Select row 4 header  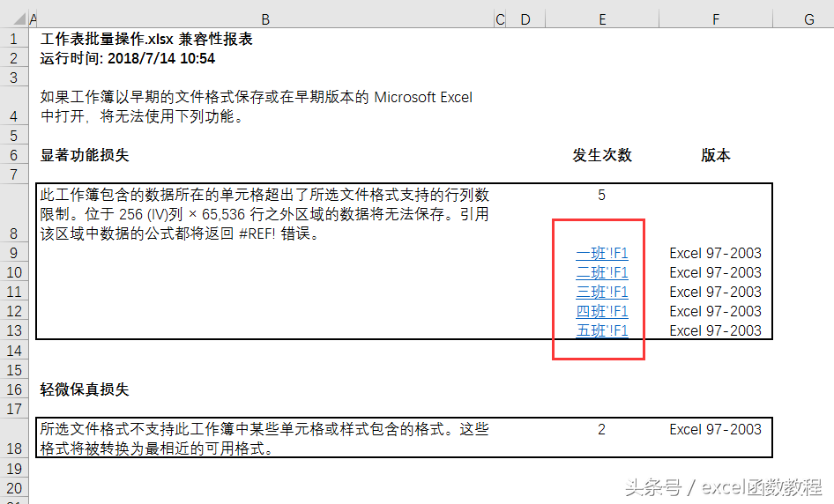coord(14,107)
